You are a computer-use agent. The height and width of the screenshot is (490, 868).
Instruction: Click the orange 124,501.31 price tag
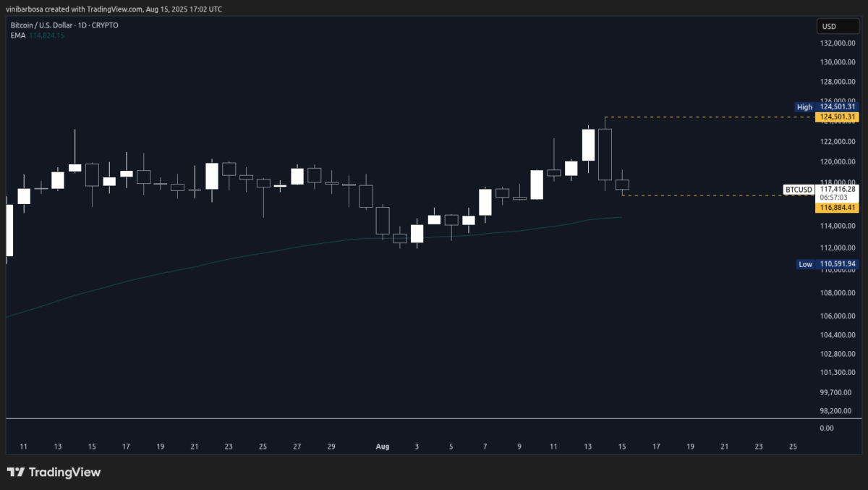(x=836, y=117)
